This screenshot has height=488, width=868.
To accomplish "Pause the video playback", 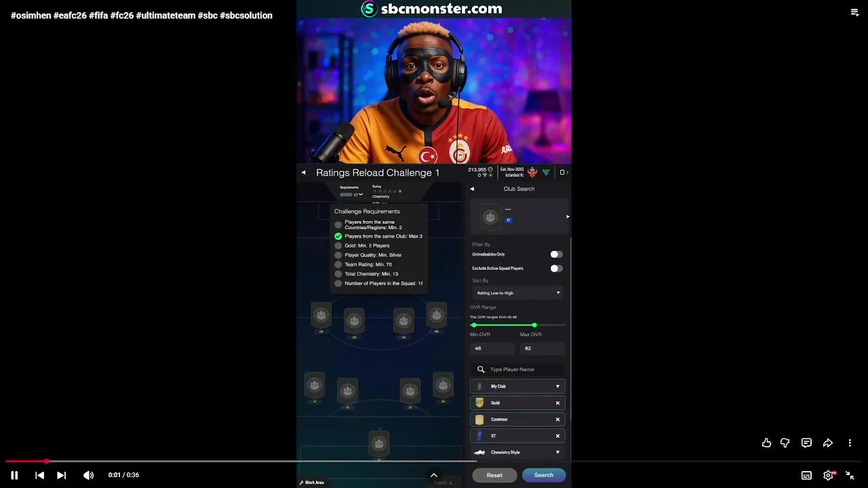I will tap(14, 475).
